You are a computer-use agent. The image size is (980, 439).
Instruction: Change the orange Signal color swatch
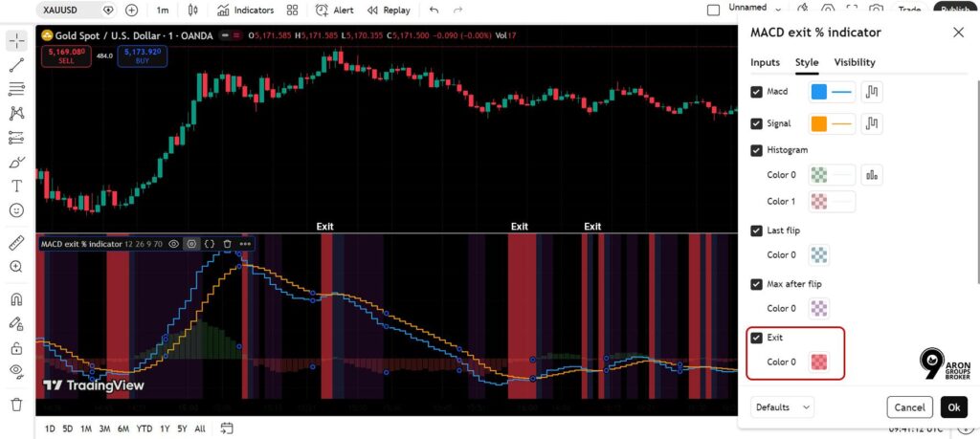click(819, 123)
